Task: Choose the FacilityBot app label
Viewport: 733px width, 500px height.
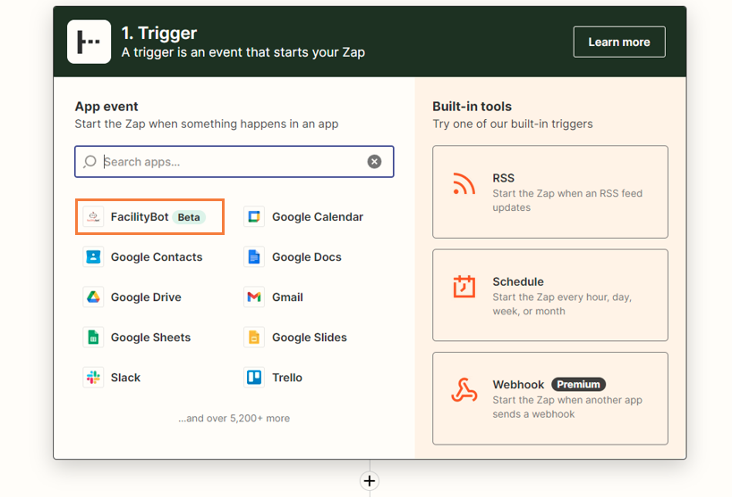Action: (139, 217)
